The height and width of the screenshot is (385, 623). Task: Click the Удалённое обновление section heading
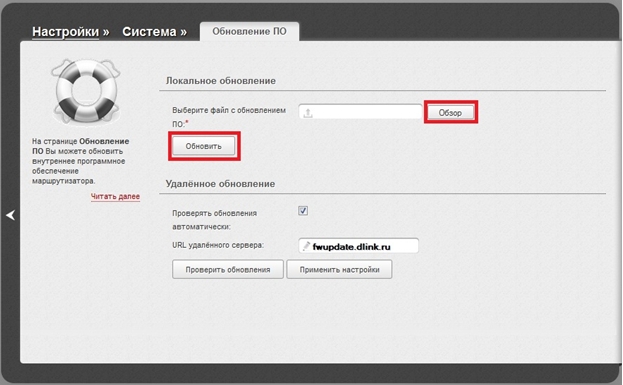tap(220, 184)
